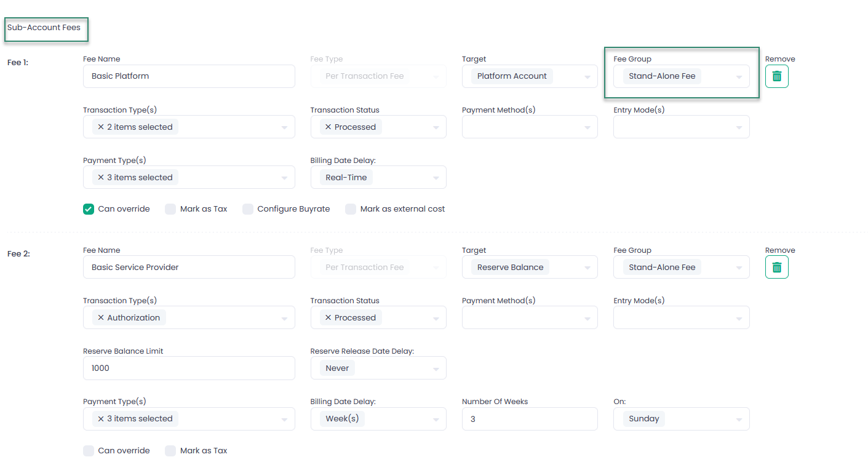Image resolution: width=868 pixels, height=465 pixels.
Task: Remove 'Processed' status tag in Fee 1
Action: (x=328, y=127)
